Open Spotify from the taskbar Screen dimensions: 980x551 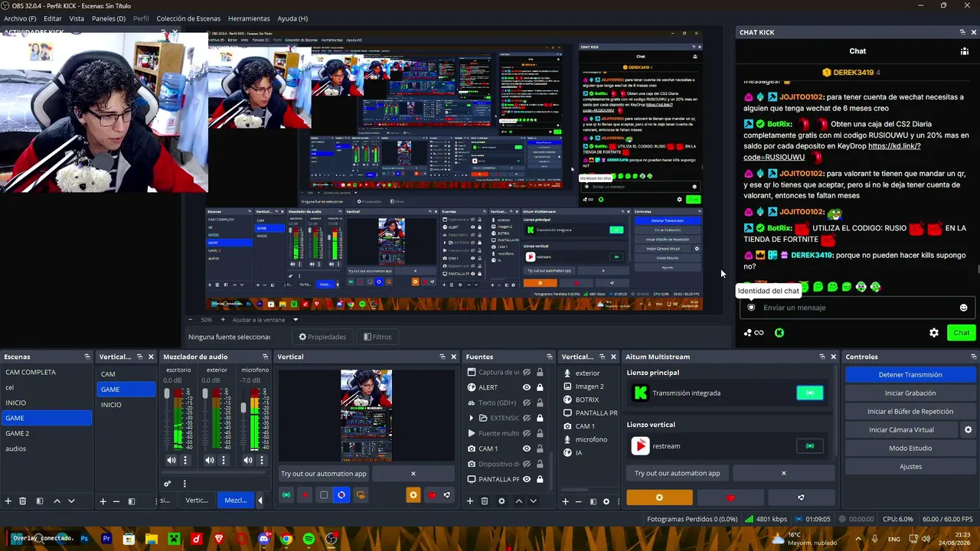point(309,539)
